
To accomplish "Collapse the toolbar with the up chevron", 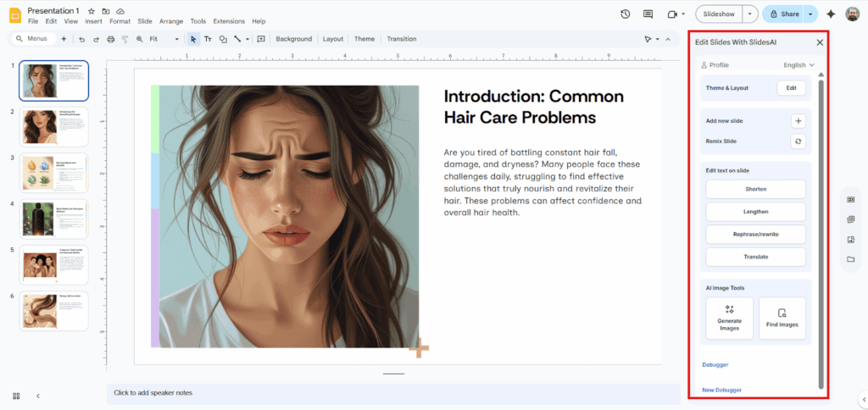I will [x=668, y=39].
